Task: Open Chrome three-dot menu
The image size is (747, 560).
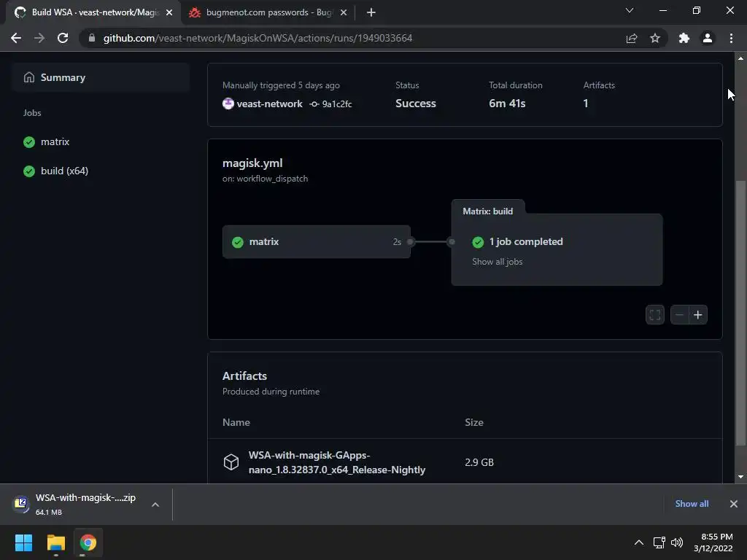Action: pyautogui.click(x=731, y=38)
